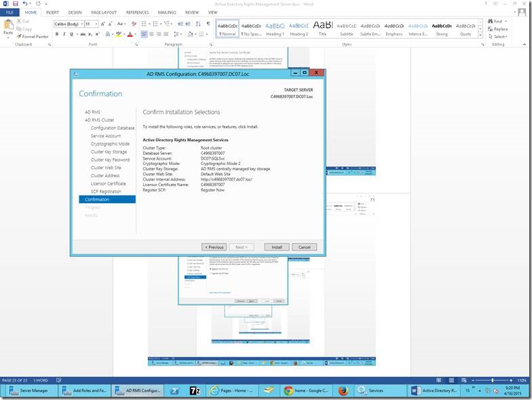Open line spacing options
532x400 pixels.
click(x=176, y=34)
